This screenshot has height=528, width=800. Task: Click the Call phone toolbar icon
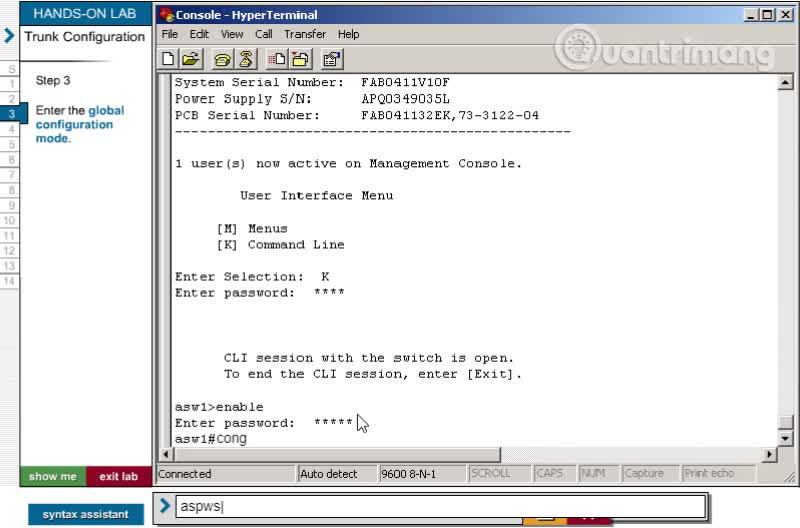[222, 59]
